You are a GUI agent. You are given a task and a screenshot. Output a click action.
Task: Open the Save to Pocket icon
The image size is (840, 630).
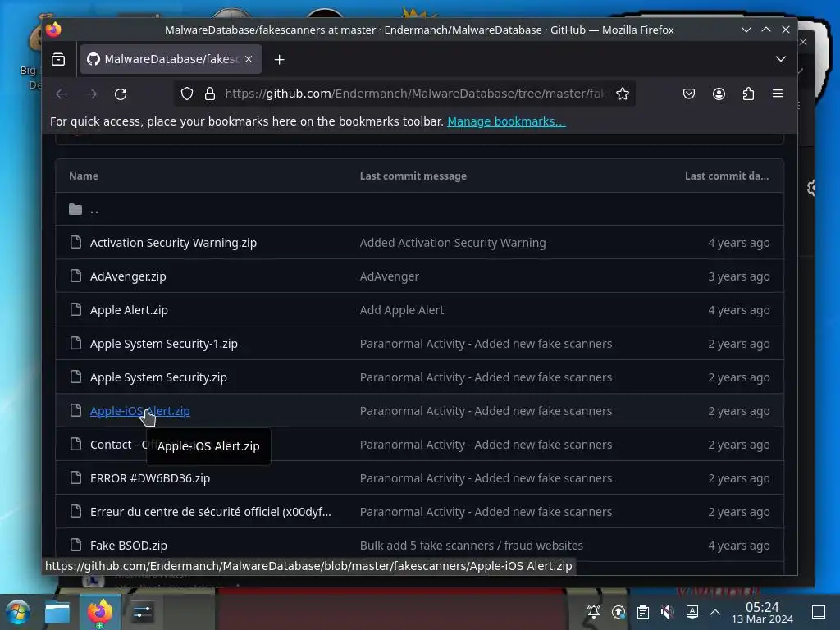point(689,94)
